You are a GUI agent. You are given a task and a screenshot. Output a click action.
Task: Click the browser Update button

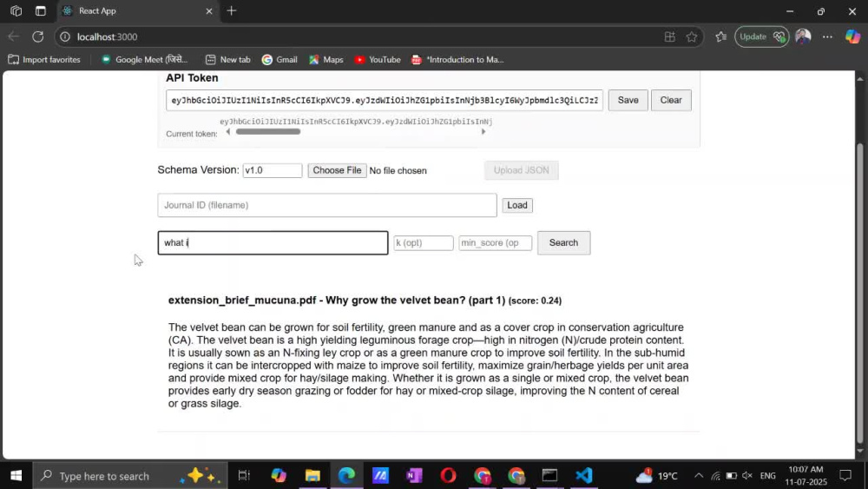tap(762, 36)
